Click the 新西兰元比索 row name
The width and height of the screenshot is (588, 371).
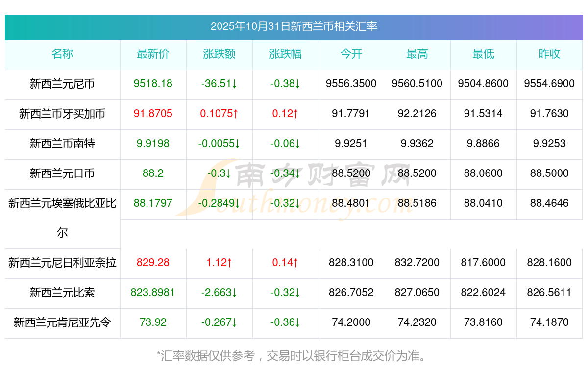(62, 293)
